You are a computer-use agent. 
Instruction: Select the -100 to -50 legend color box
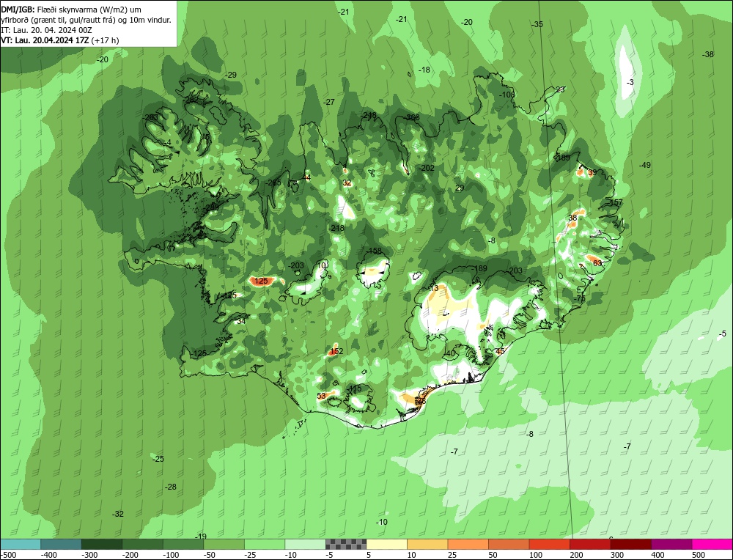point(183,545)
